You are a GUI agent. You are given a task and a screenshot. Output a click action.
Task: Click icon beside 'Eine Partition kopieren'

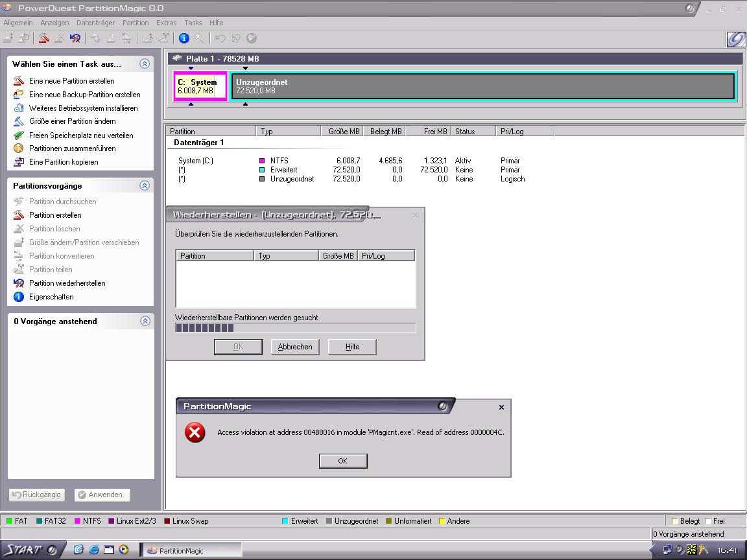click(19, 162)
